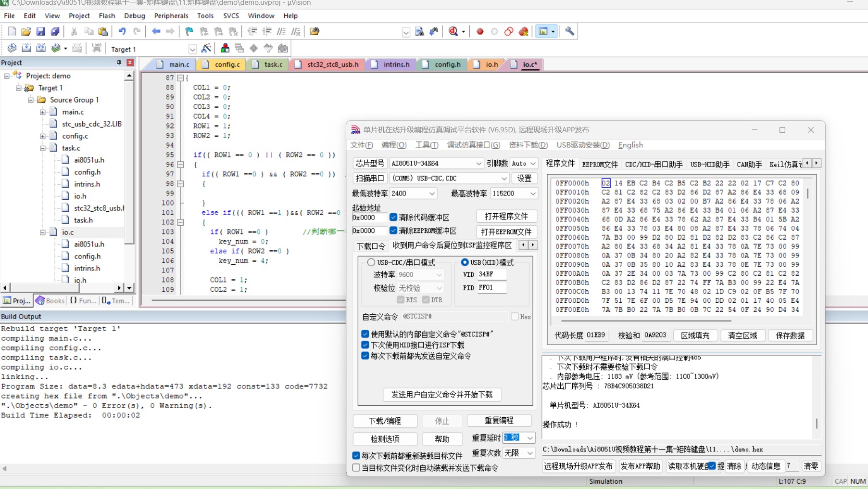Open Options for Target with the wand icon
Image resolution: width=868 pixels, height=489 pixels.
[206, 48]
